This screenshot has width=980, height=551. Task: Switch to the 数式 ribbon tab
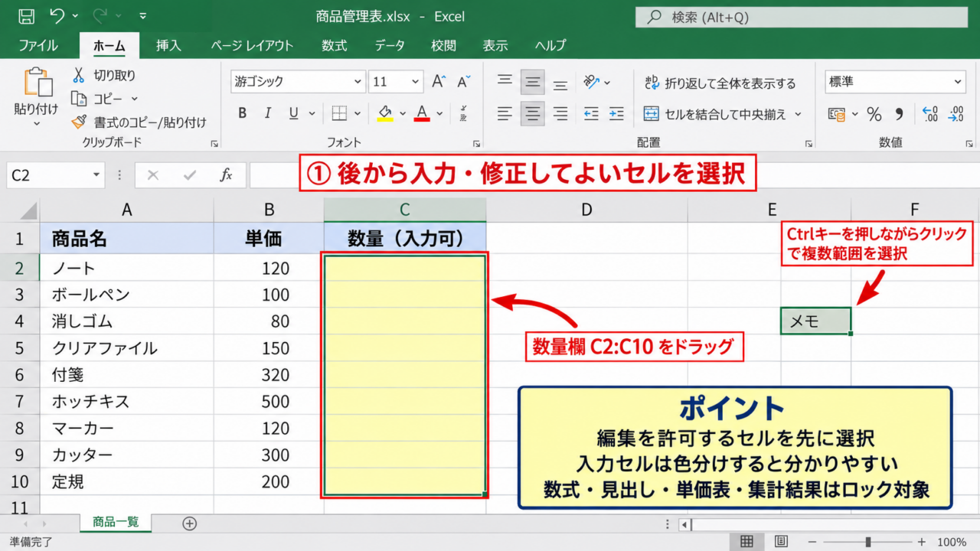coord(334,46)
